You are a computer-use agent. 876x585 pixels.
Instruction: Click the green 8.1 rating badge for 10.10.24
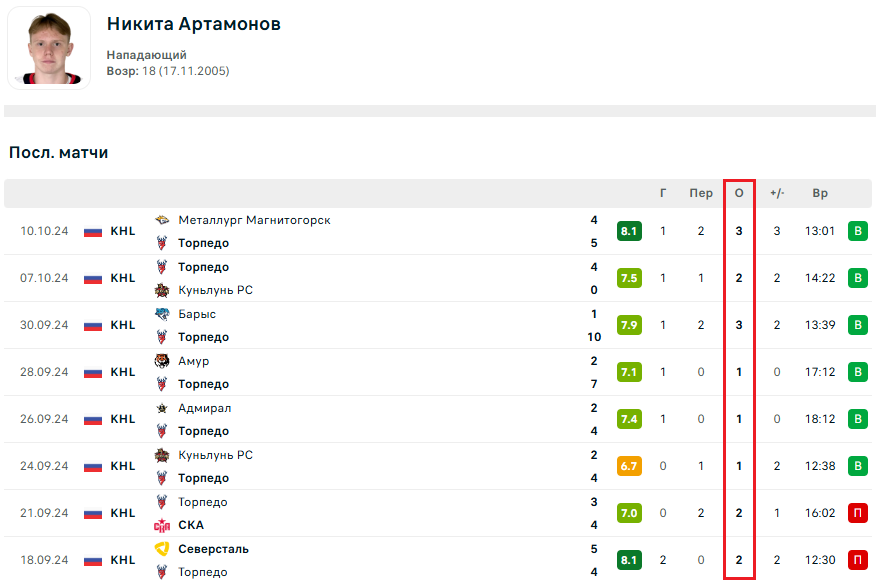coord(629,232)
